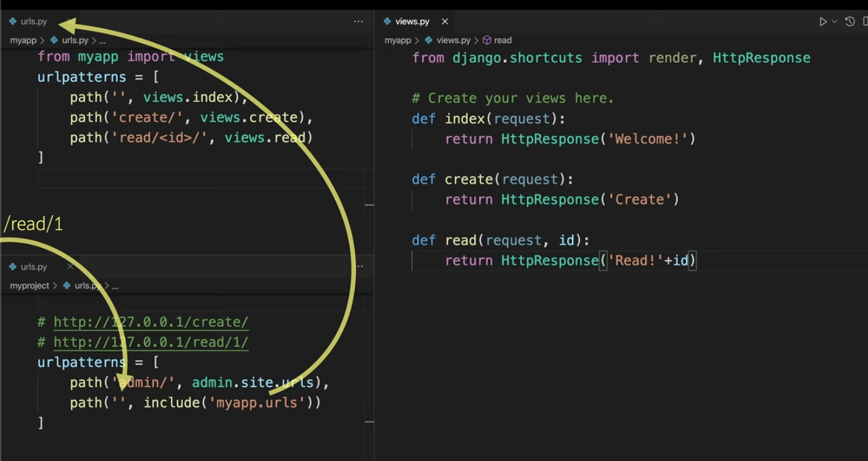Click 'urlpatterns = [' in myapp urls.py

click(99, 78)
